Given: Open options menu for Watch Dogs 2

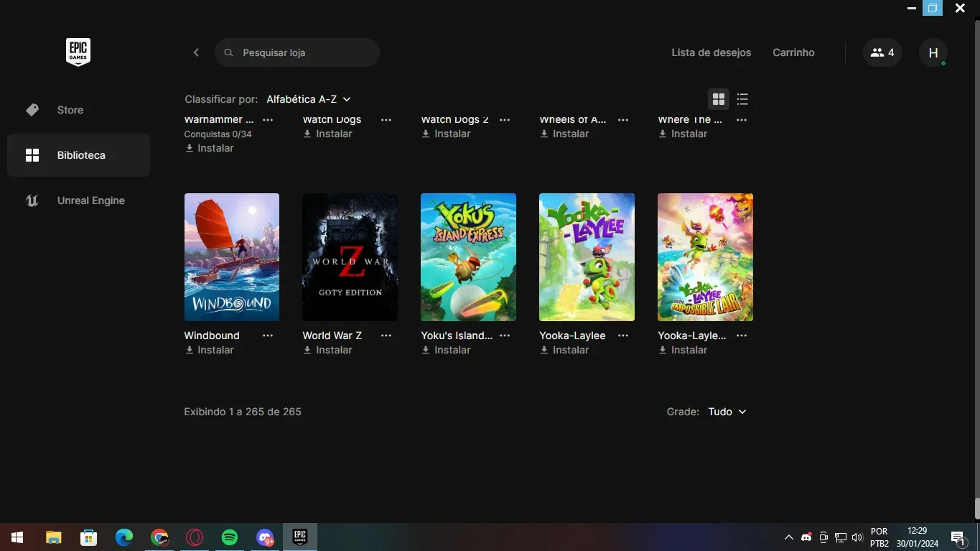Looking at the screenshot, I should pos(505,120).
